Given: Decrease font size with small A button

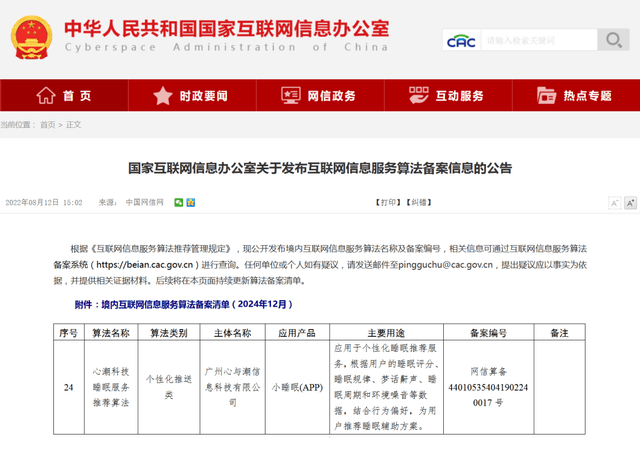Looking at the screenshot, I should click(613, 202).
